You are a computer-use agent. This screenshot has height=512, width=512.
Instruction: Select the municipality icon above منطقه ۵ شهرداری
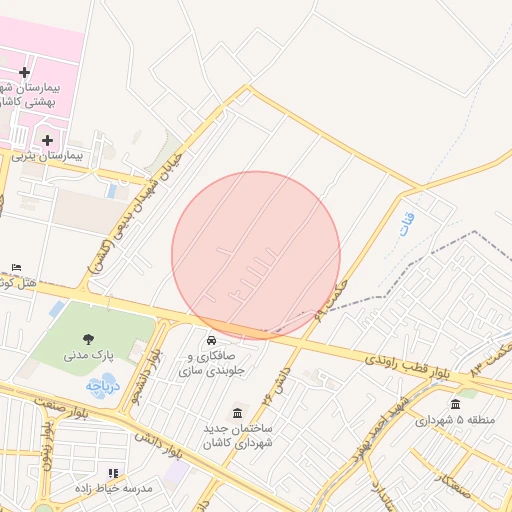[x=455, y=404]
